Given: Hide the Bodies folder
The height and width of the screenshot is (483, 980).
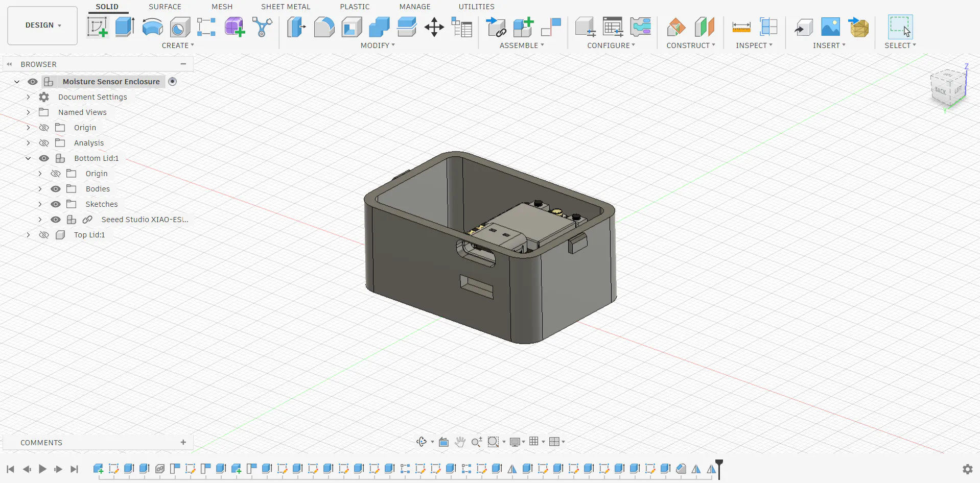Looking at the screenshot, I should click(x=56, y=189).
